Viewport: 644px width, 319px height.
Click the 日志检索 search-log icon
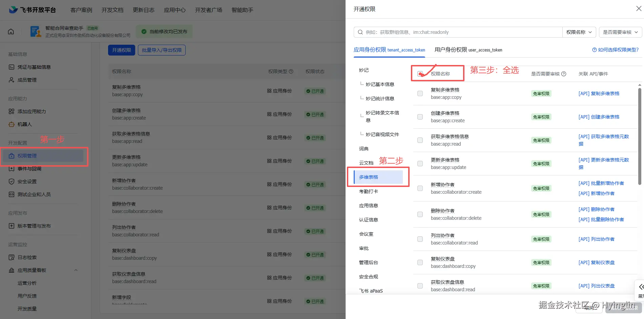[x=12, y=257]
